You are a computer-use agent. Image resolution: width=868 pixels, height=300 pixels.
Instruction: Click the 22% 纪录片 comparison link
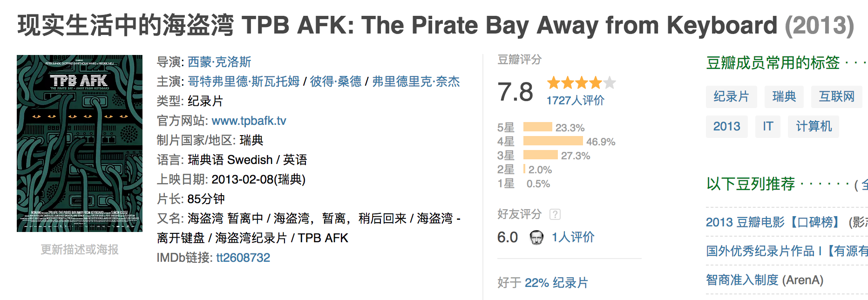[556, 283]
